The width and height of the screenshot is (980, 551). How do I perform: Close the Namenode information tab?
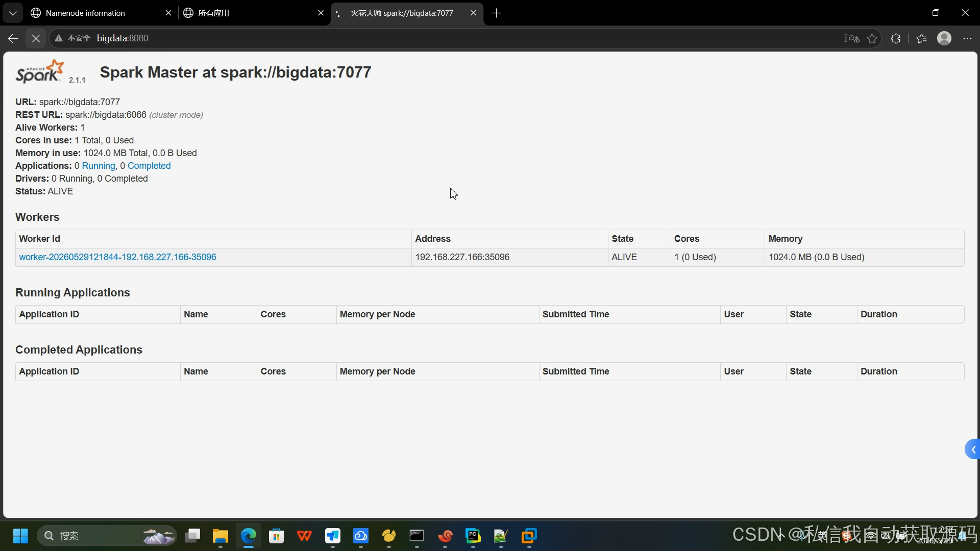[x=168, y=13]
